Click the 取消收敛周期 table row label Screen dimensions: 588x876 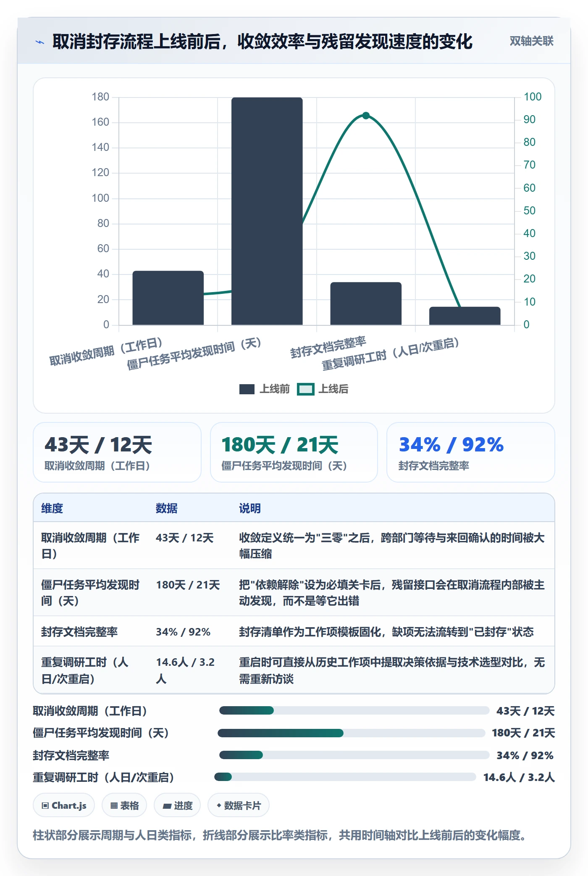(90, 546)
